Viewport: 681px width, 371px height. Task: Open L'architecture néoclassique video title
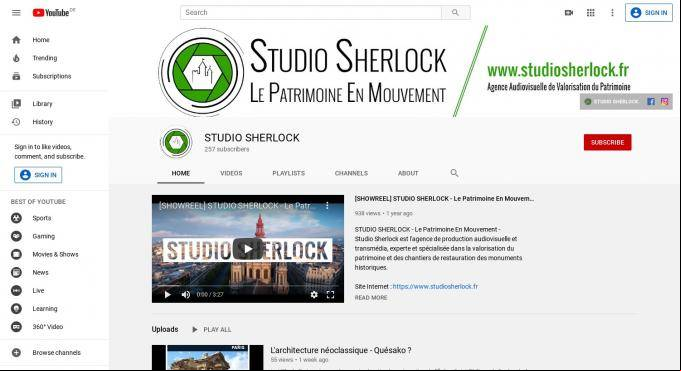pyautogui.click(x=340, y=350)
